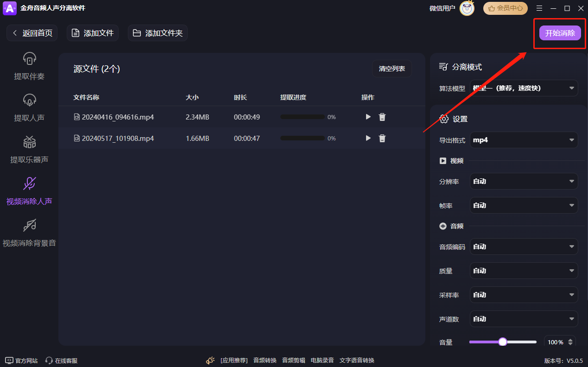Click progress bar of 20240416_094616.mp4
The image size is (588, 367).
pos(302,117)
